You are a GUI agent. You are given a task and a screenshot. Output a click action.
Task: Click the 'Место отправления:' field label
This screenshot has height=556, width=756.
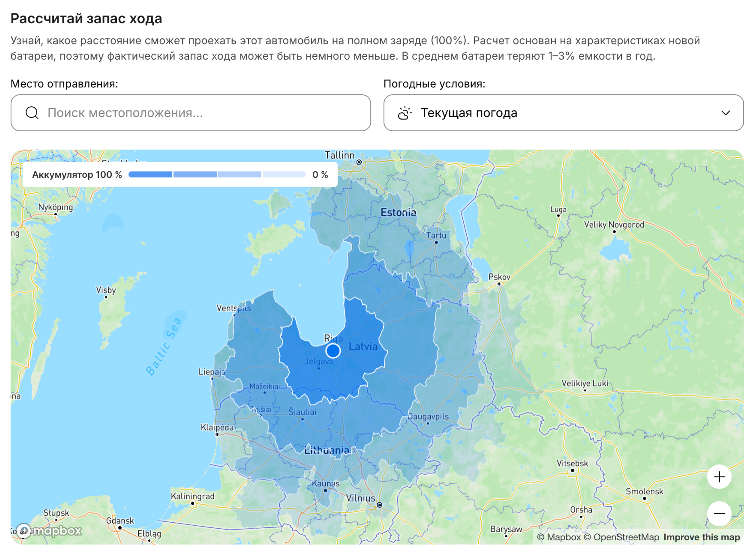coord(64,83)
